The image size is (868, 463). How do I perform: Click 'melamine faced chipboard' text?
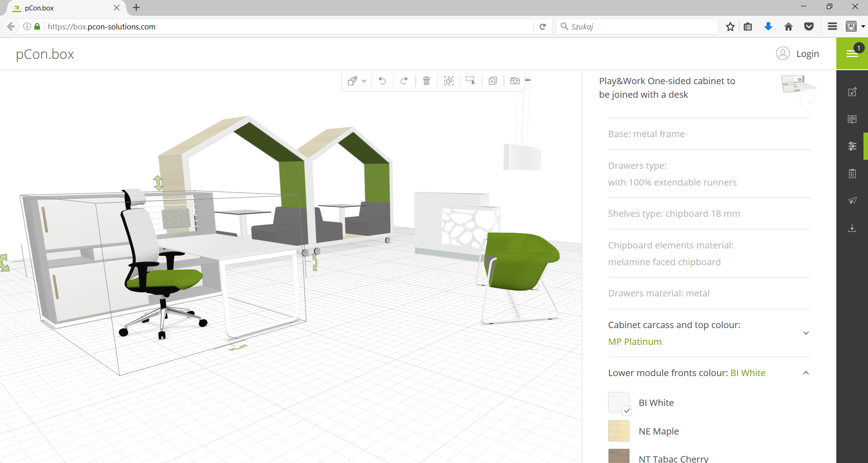(x=664, y=262)
